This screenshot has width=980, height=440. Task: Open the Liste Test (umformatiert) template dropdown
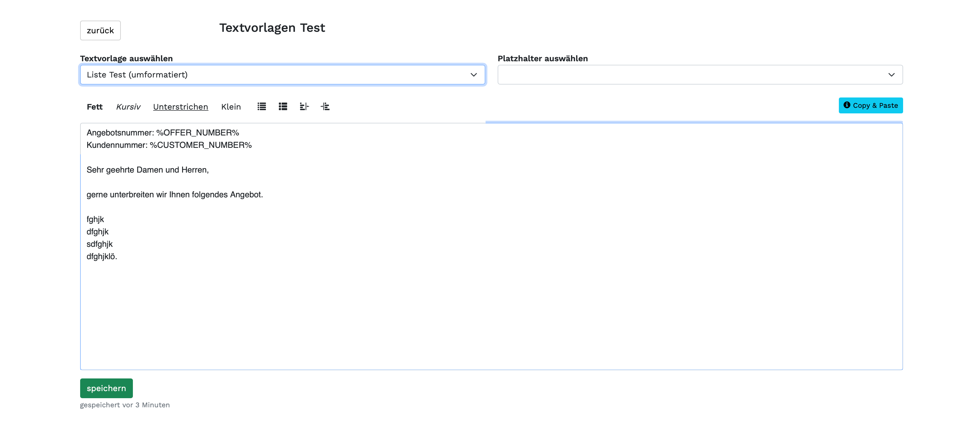(x=282, y=75)
